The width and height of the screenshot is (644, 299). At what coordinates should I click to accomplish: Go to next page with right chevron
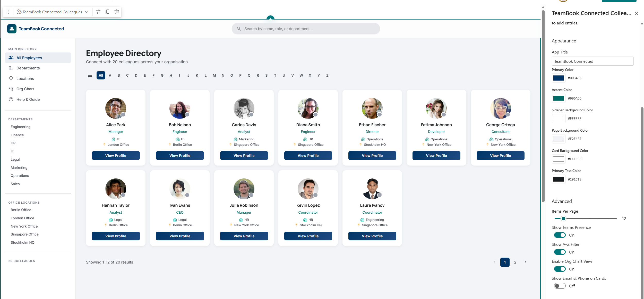(526, 262)
